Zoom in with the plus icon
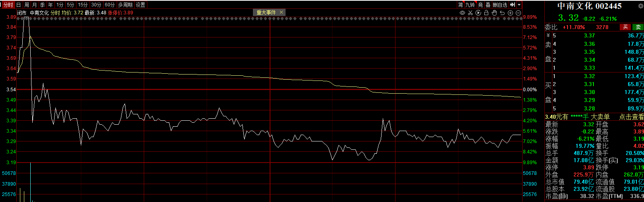644x202 pixels. pos(510,13)
